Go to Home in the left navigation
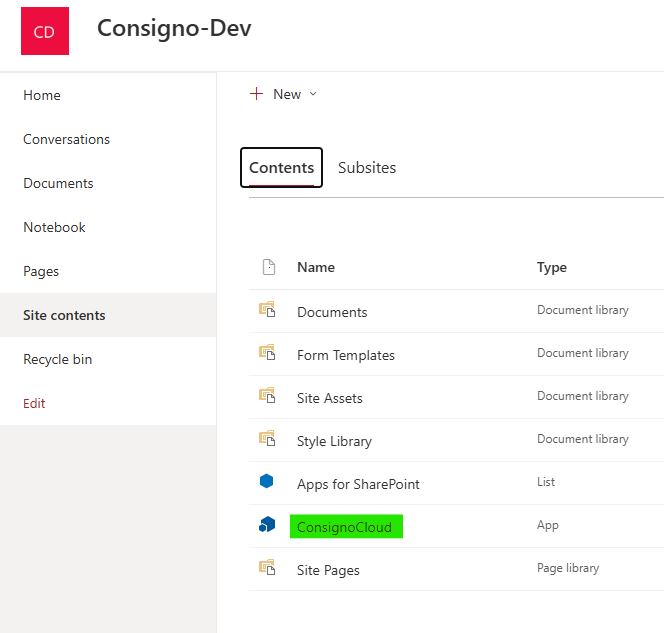This screenshot has width=664, height=633. 42,95
